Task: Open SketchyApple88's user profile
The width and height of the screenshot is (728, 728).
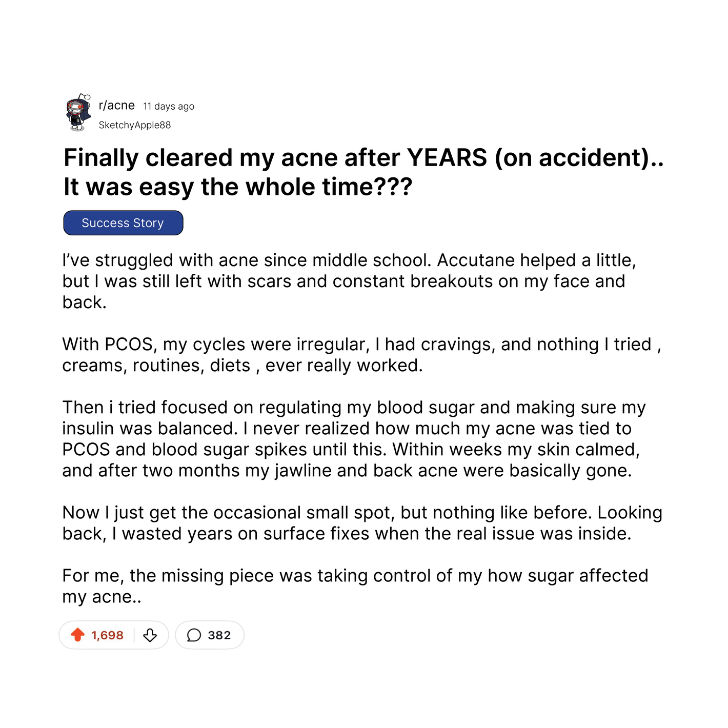Action: point(134,125)
